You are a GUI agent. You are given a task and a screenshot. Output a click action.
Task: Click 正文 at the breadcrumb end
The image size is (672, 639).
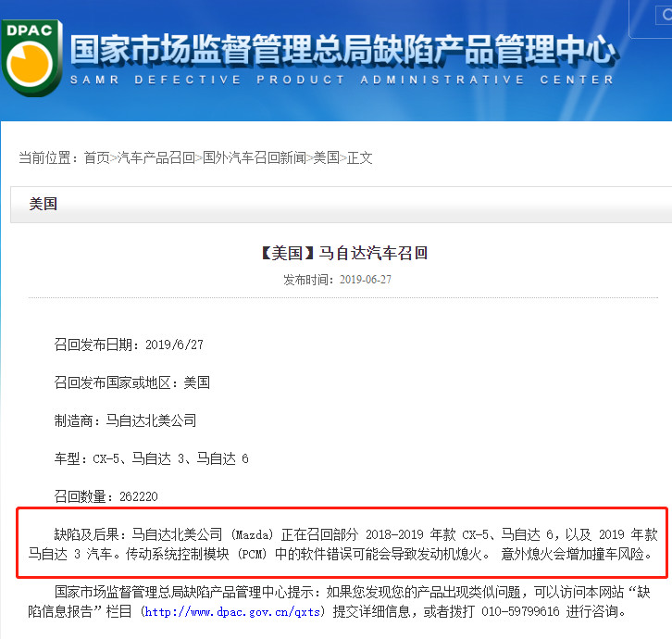click(x=359, y=158)
